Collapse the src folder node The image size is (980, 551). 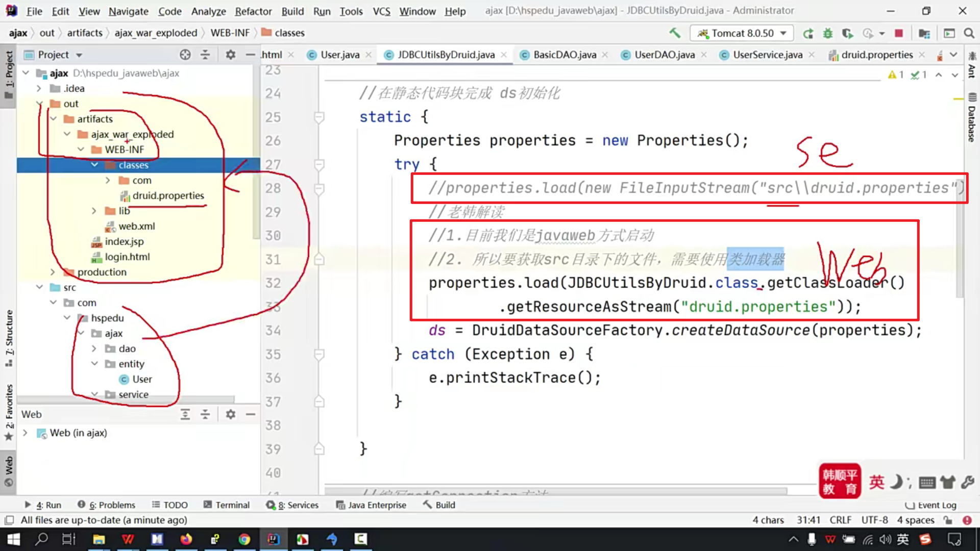39,287
